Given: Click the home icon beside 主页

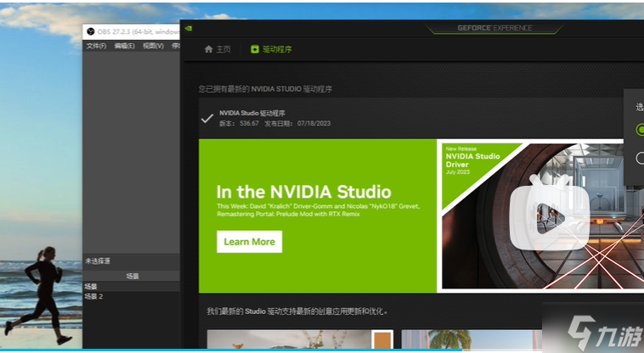Looking at the screenshot, I should point(209,49).
